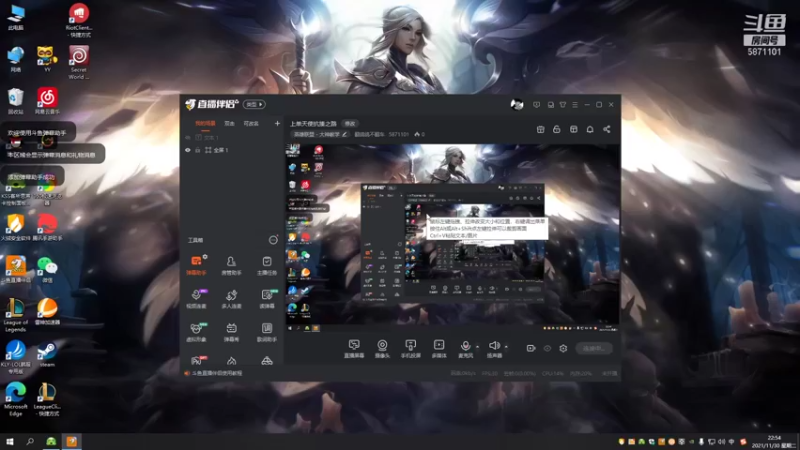Click the taskbar clock
The height and width of the screenshot is (450, 800).
click(x=772, y=441)
